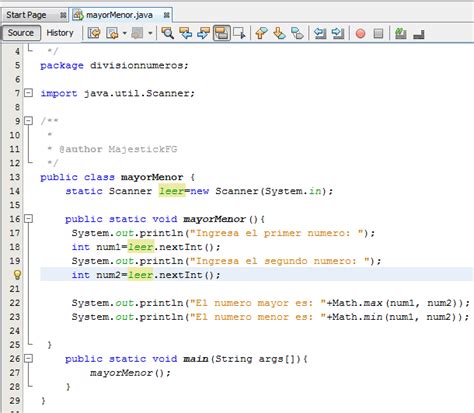The width and height of the screenshot is (474, 413).
Task: Click string "Ingresa el segundo numero: "
Action: pos(280,261)
